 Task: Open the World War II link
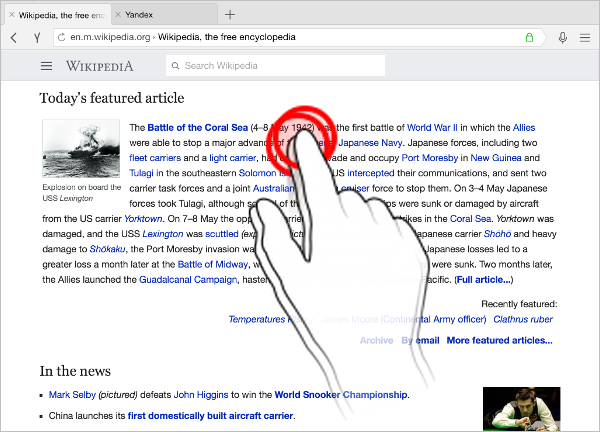[x=432, y=127]
